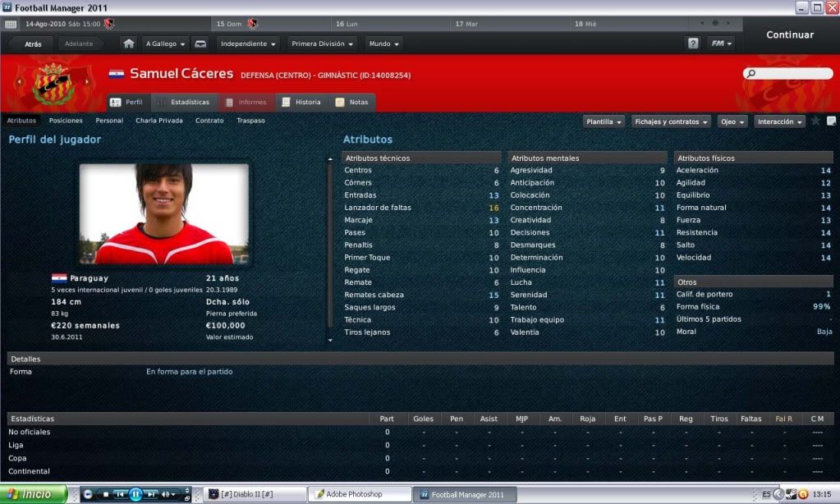
Task: Click the "Remates cabeza" attribute row
Action: click(x=421, y=296)
